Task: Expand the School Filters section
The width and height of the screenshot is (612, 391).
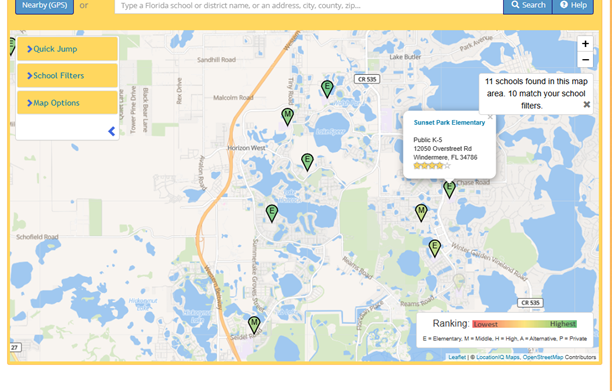Action: point(68,76)
